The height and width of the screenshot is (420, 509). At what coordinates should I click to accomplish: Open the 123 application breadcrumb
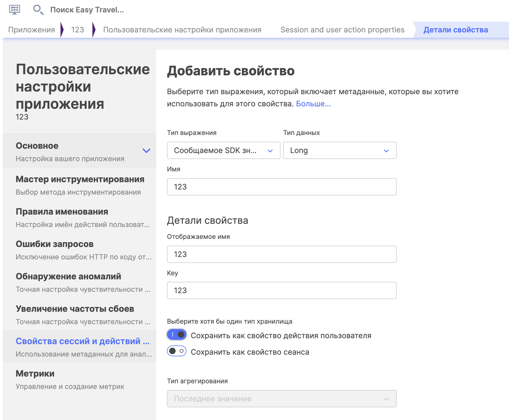(78, 30)
